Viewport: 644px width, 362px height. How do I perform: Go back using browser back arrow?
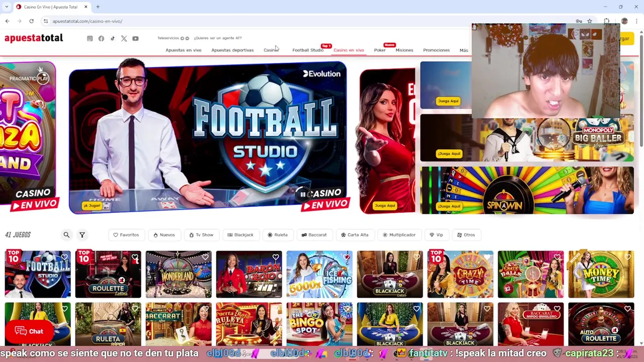pos(7,21)
